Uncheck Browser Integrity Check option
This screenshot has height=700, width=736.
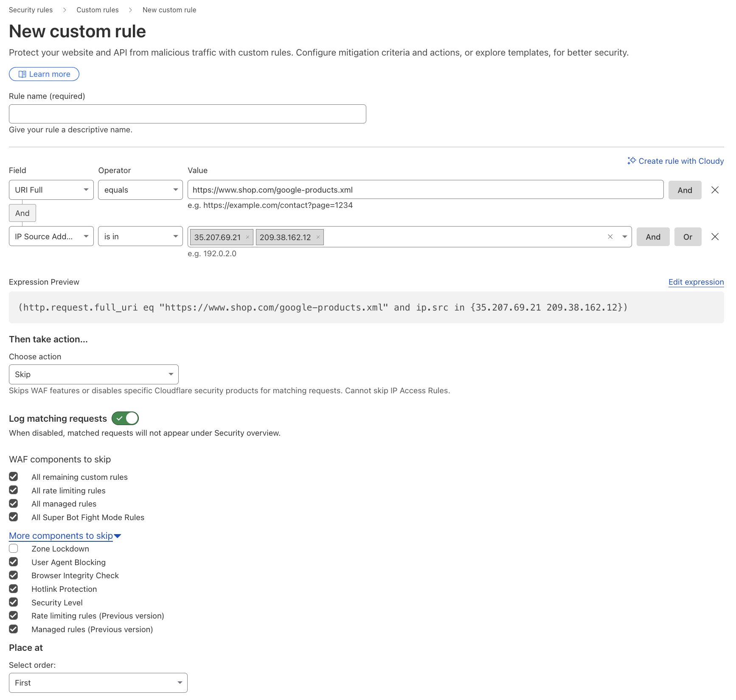point(14,575)
